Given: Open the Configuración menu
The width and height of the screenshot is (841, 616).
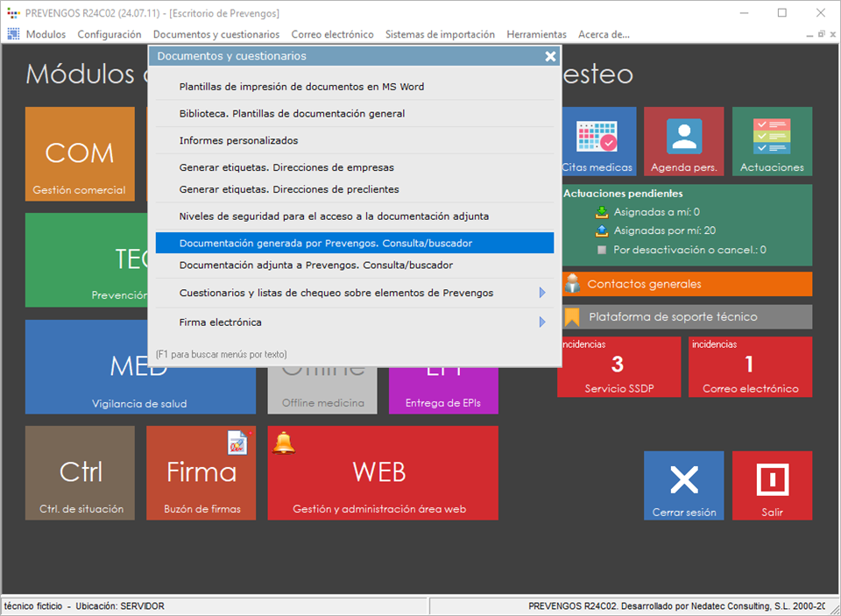Looking at the screenshot, I should pyautogui.click(x=110, y=34).
